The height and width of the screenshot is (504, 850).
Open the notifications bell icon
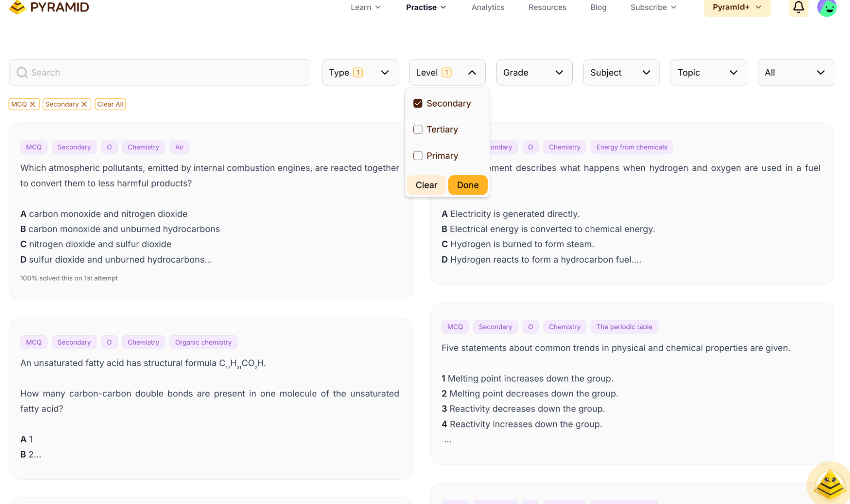(798, 7)
